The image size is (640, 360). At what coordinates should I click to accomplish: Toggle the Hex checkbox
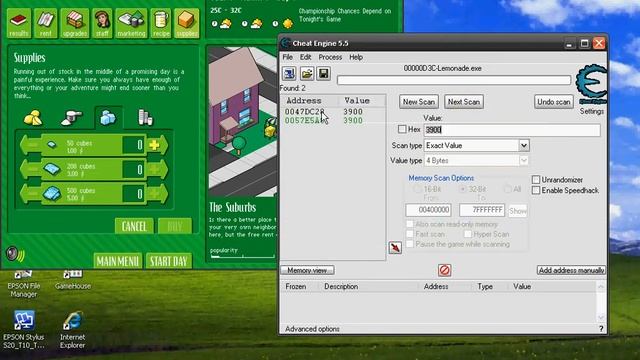pos(402,129)
